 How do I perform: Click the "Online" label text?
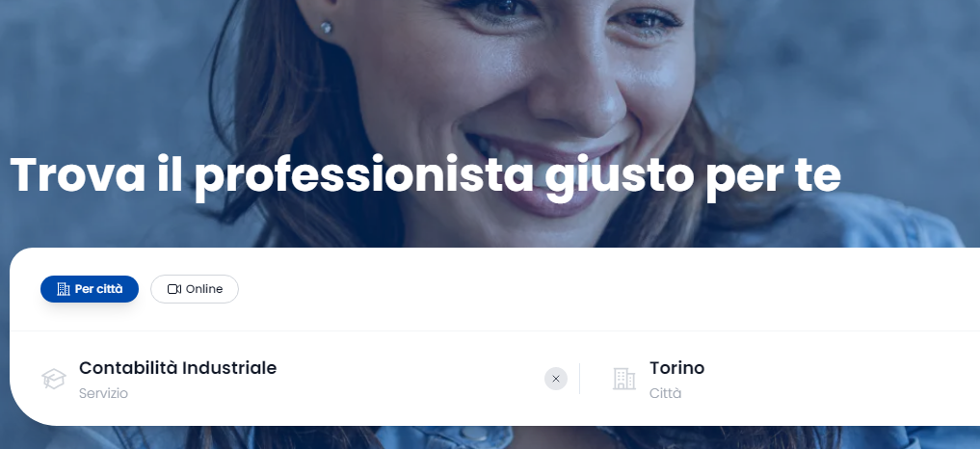(x=204, y=289)
